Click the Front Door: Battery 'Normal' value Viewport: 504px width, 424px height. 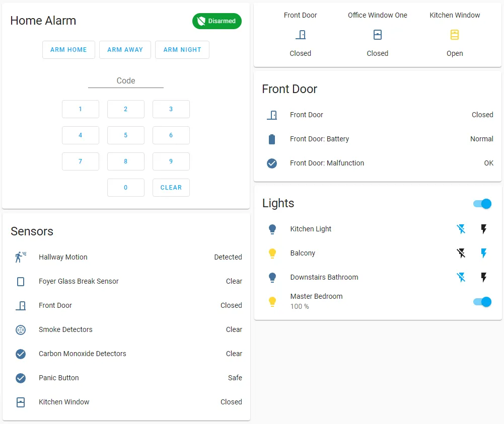tap(481, 139)
